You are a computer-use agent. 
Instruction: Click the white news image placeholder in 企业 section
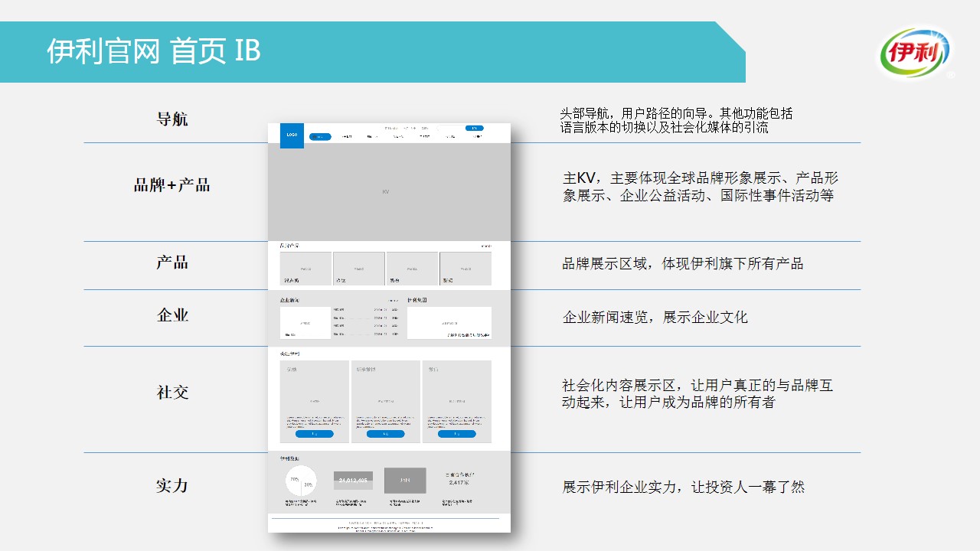pyautogui.click(x=305, y=322)
